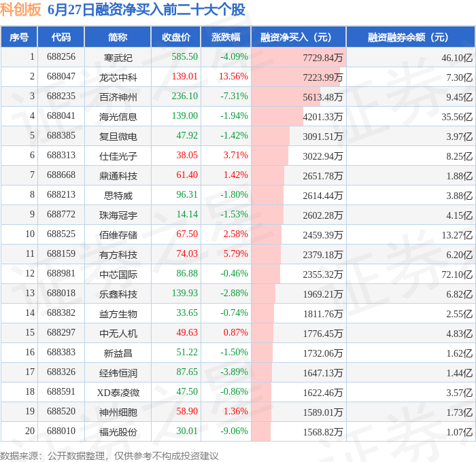Image resolution: width=476 pixels, height=462 pixels.
Task: Click the 72.10亿 balance cell
Action: coord(457,274)
